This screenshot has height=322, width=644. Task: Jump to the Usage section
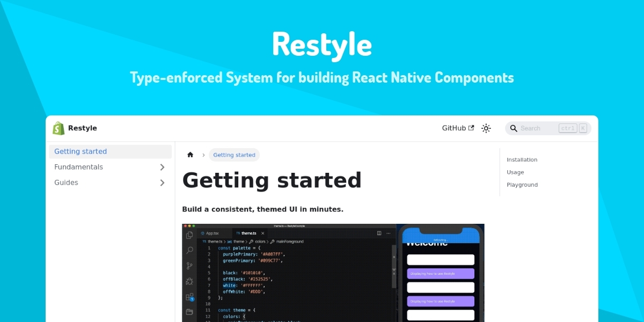(x=515, y=172)
